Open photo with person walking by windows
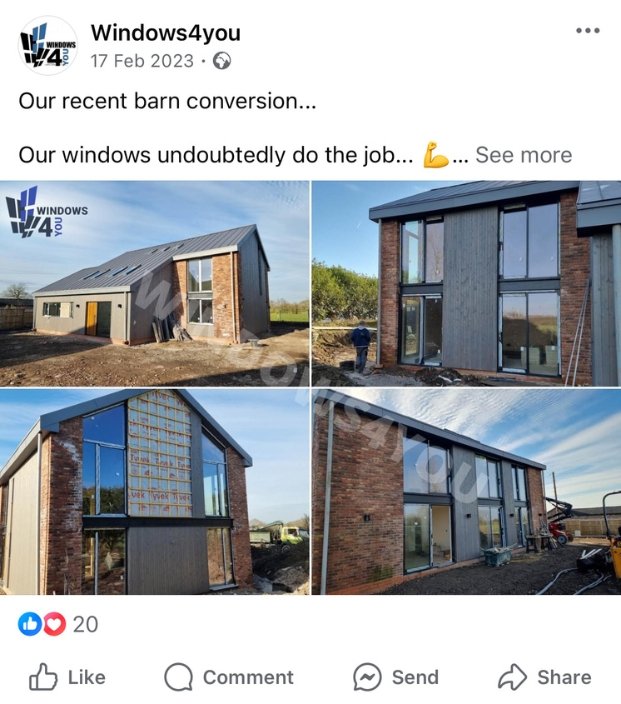 [x=467, y=283]
